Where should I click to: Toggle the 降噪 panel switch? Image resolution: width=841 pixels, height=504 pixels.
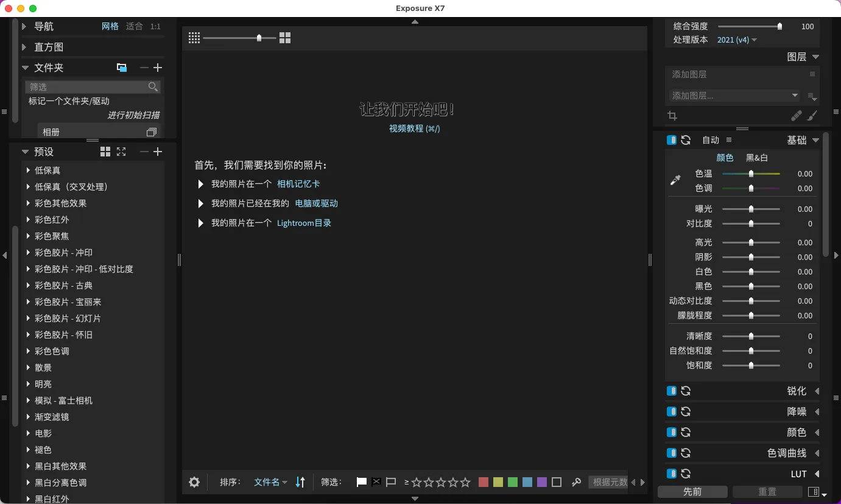[x=672, y=411]
